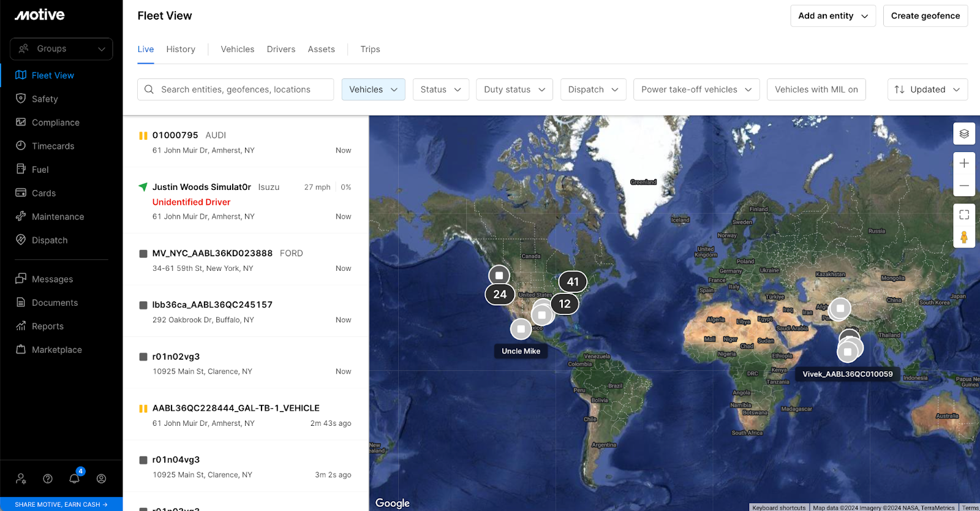Click the Create geofence button
Screen dimensions: 980x511
pyautogui.click(x=925, y=16)
